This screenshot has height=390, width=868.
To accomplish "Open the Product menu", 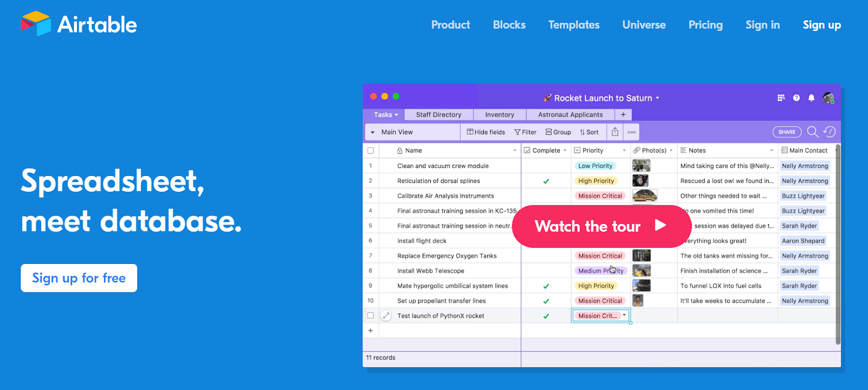I will [x=450, y=25].
